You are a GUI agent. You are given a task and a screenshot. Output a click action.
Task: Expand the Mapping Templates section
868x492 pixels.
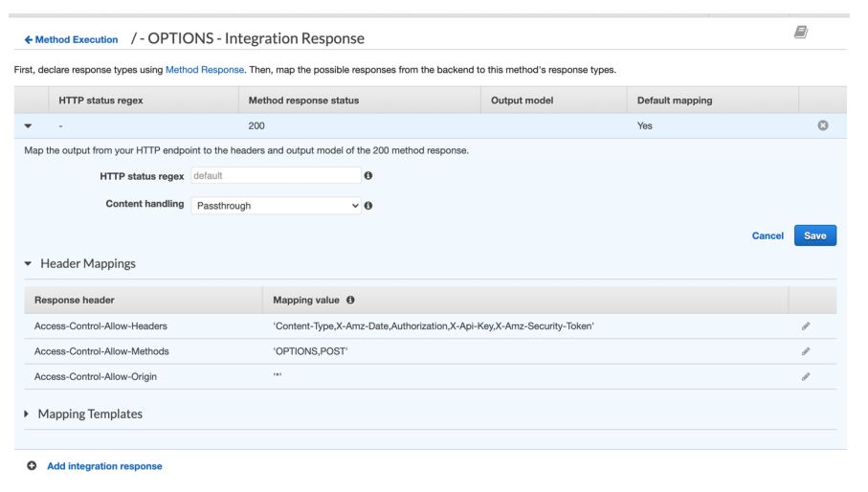pyautogui.click(x=27, y=414)
